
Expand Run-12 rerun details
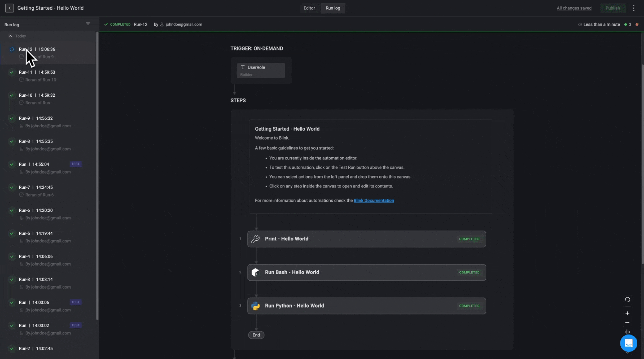39,57
